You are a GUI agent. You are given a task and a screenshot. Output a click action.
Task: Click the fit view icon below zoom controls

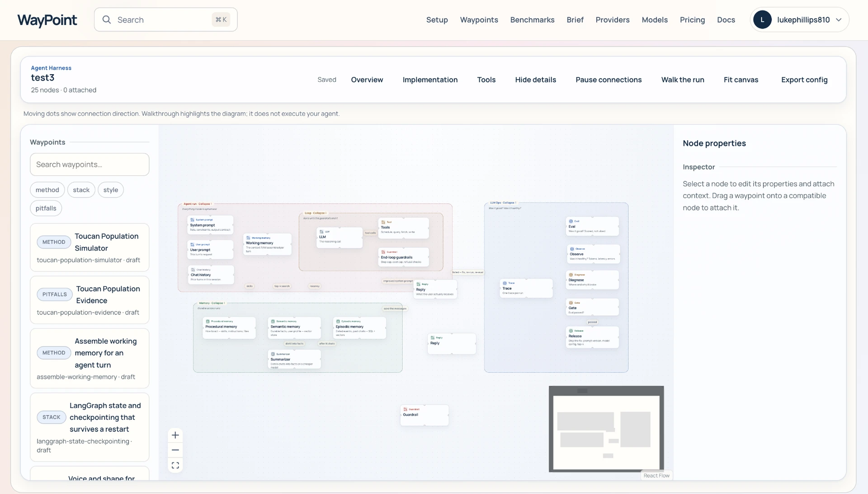click(175, 465)
